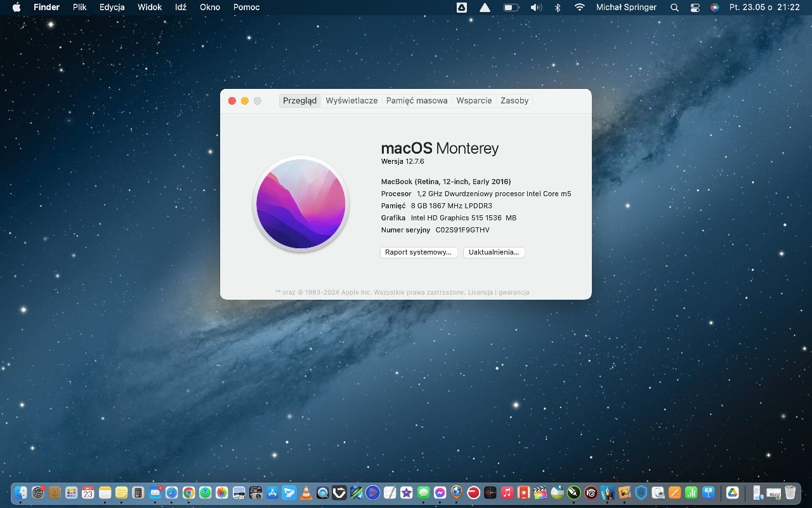Open the Notes app in Dock

(105, 492)
